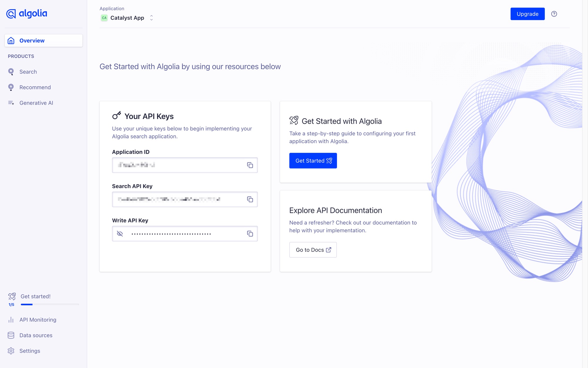Click Go to Docs link
The image size is (588, 368).
tap(313, 250)
